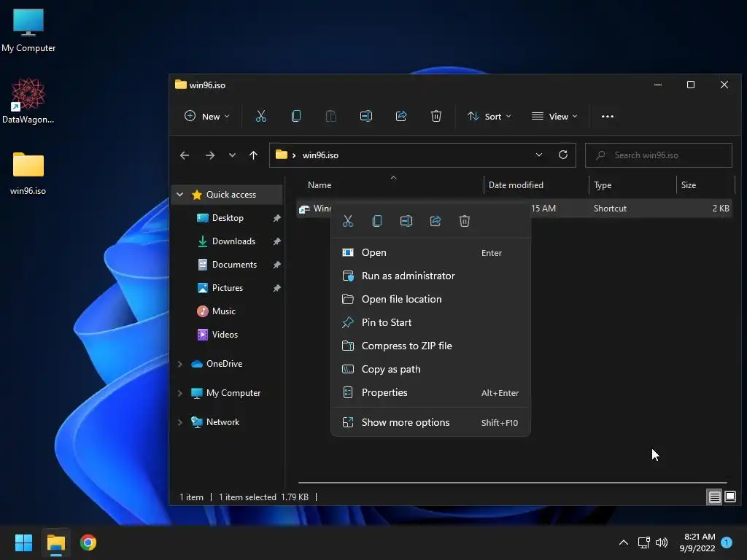Open the network tray icon

[643, 542]
